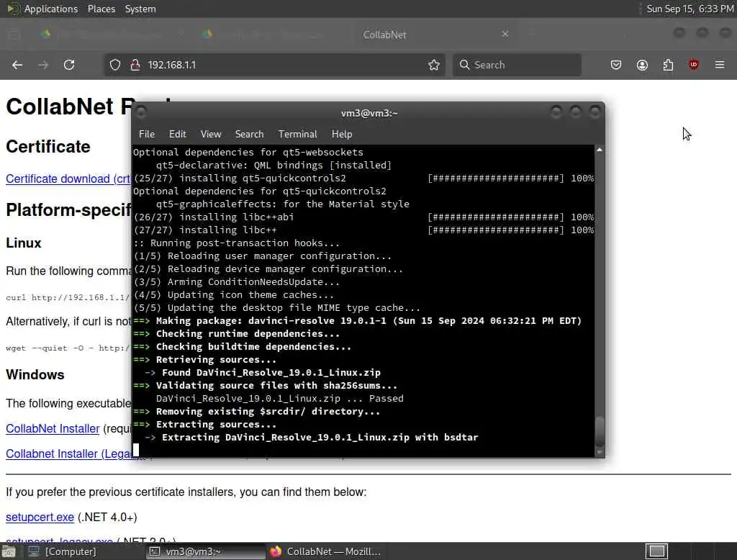Image resolution: width=737 pixels, height=560 pixels.
Task: Click 'Found DaVinci_Resolve_19.0.1_Linux.zip' terminal line
Action: (x=262, y=372)
